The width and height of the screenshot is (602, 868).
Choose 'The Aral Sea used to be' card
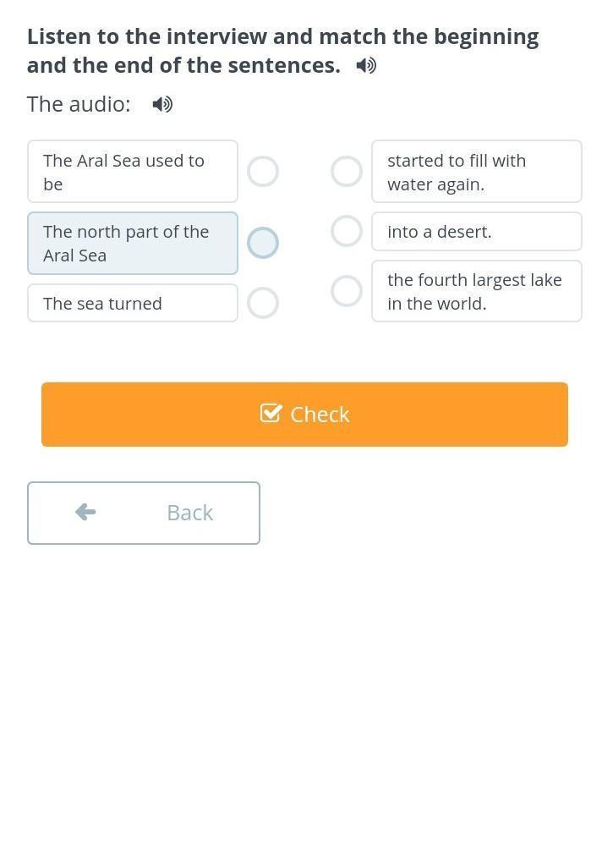pyautogui.click(x=133, y=172)
